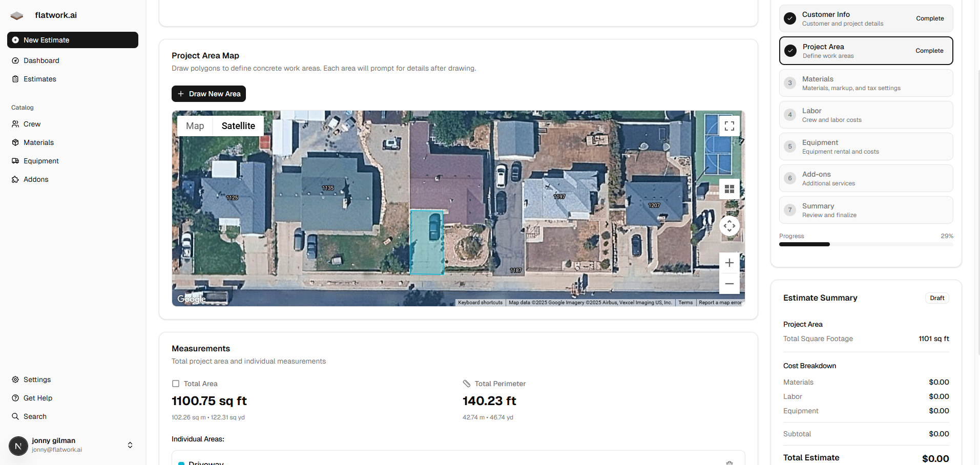Open Crew catalog from the sidebar
Screen dimensions: 980x465
[x=32, y=124]
